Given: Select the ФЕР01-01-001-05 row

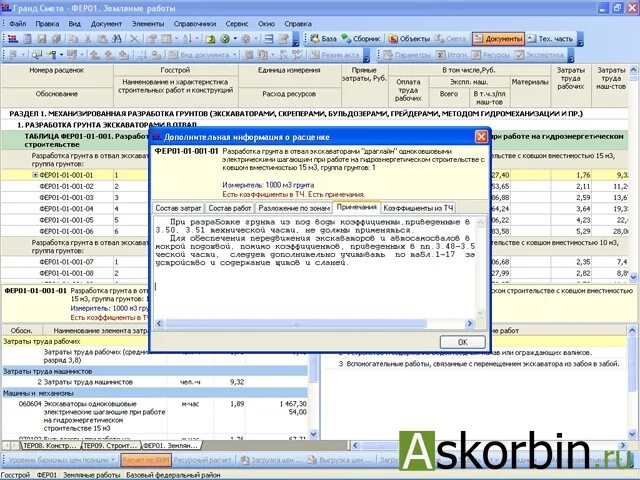Looking at the screenshot, I should (x=66, y=220).
